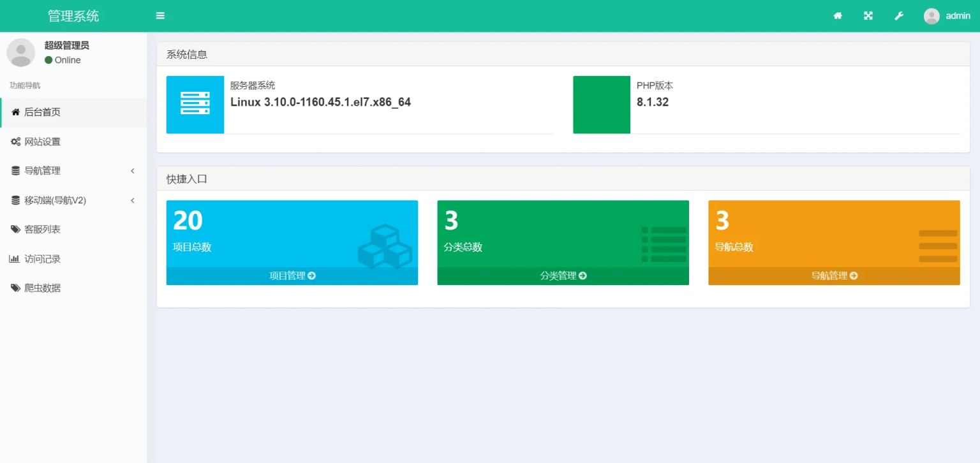Viewport: 980px width, 463px height.
Task: Expand the 导航管理 submenu chevron
Action: (133, 171)
